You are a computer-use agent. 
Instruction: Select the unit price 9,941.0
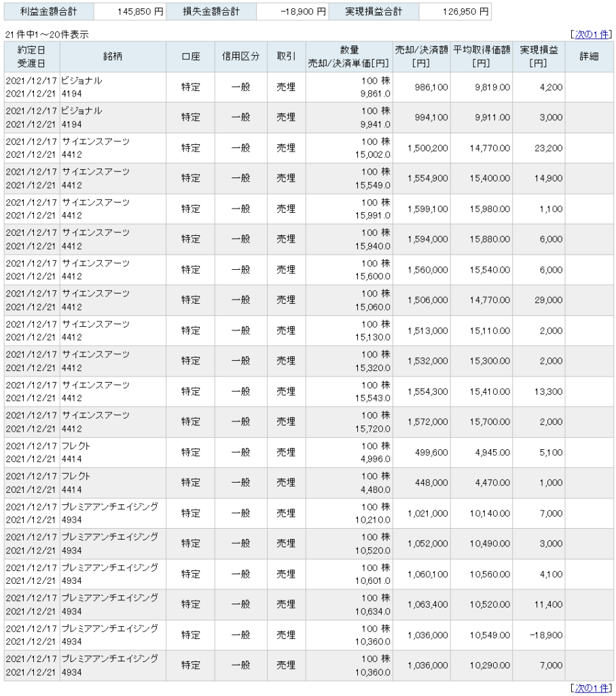[375, 125]
